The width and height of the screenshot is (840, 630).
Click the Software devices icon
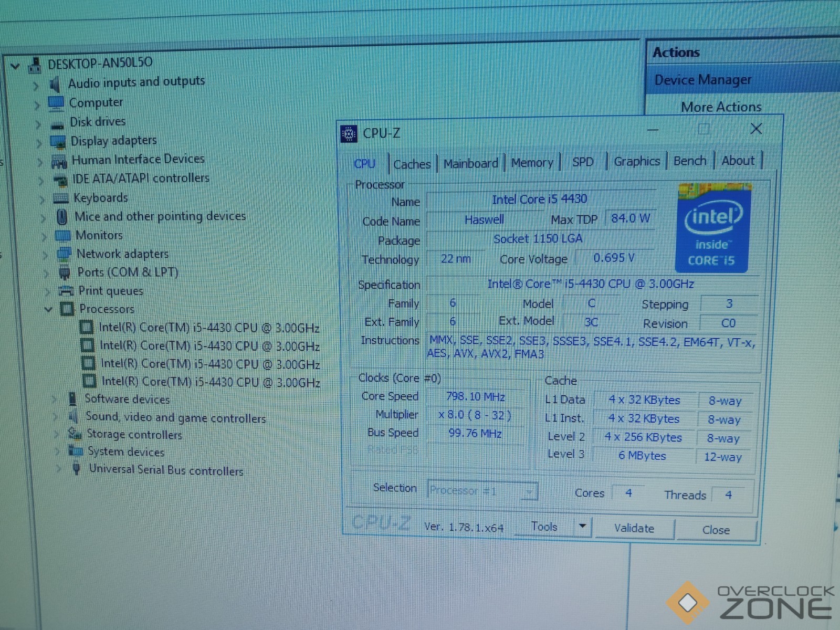(x=72, y=399)
